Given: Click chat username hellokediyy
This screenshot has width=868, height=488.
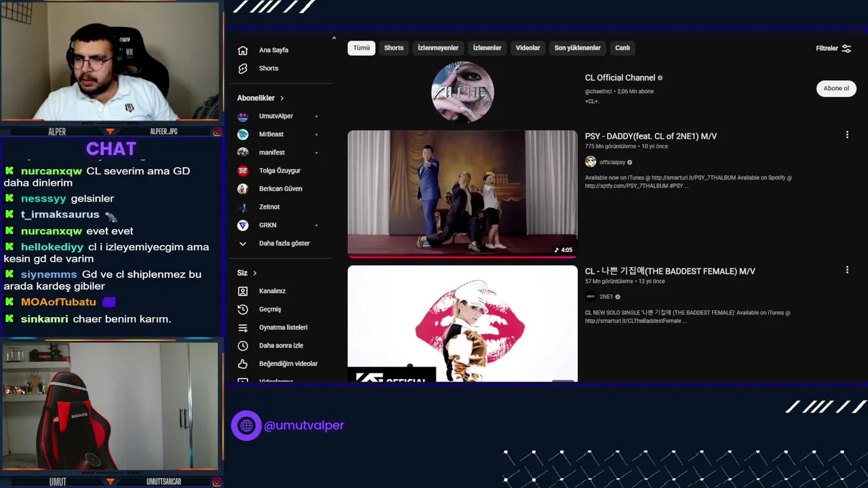Looking at the screenshot, I should click(x=52, y=247).
